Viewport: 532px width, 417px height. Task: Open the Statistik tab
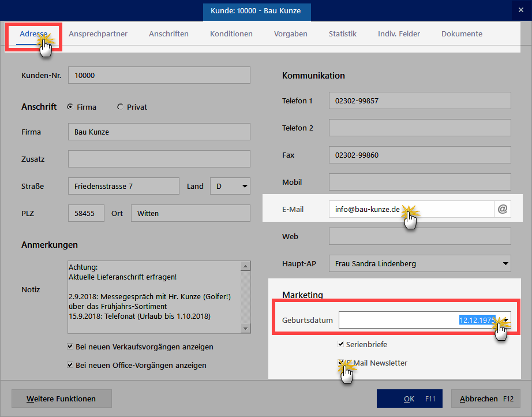(342, 33)
